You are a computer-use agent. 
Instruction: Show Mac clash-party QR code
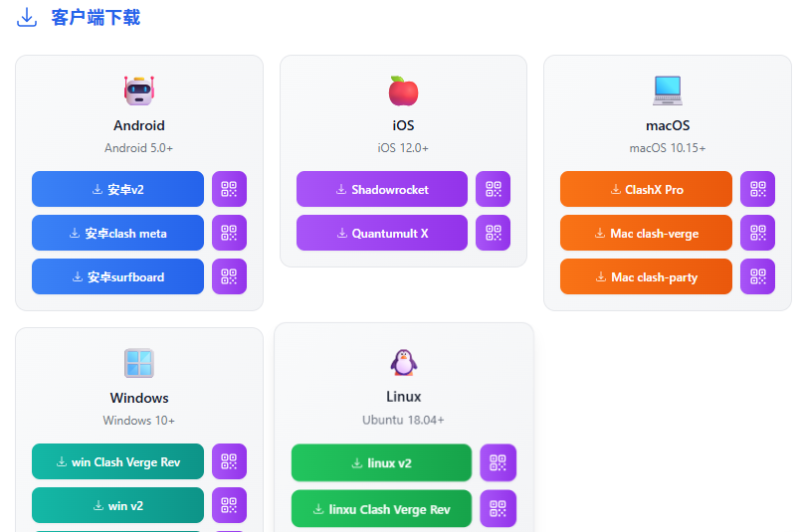(757, 276)
